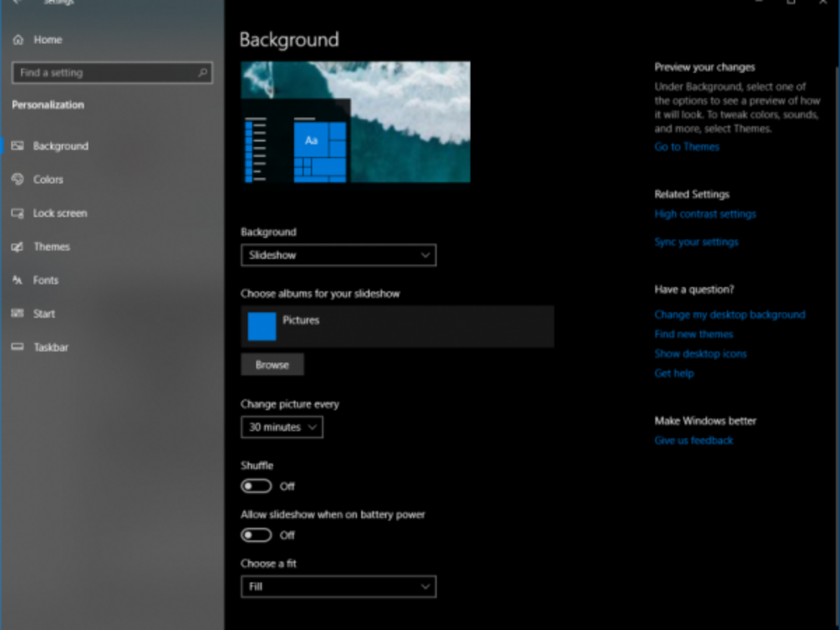Open the Go to Themes link

[687, 147]
